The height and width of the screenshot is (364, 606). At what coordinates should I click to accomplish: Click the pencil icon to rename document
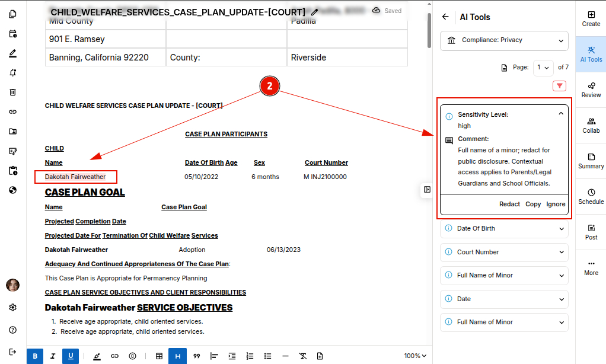314,12
